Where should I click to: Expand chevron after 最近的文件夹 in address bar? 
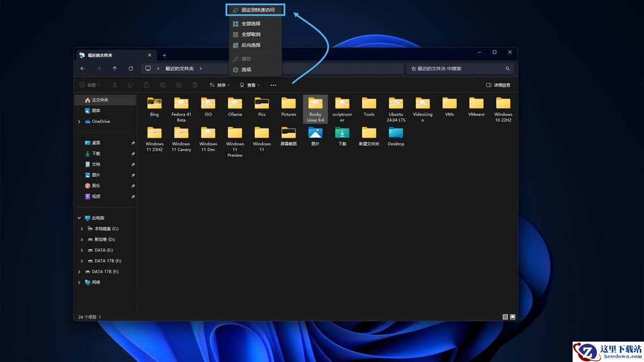coord(200,69)
